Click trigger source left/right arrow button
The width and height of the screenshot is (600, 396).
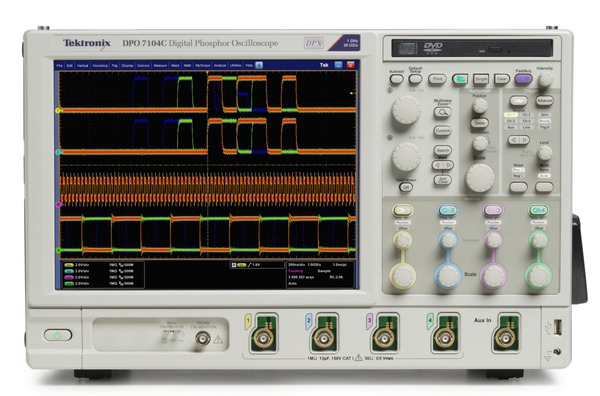coord(518,140)
